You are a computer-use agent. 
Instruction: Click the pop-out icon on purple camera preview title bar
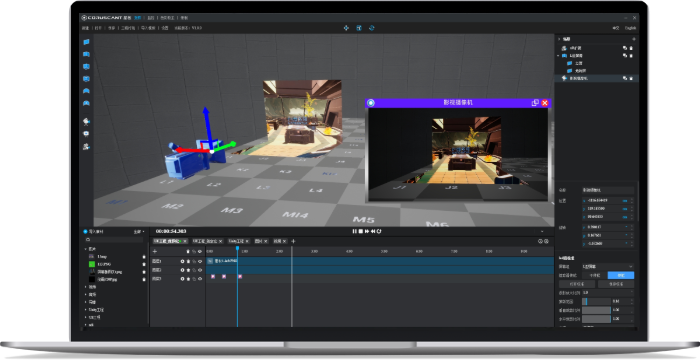click(x=535, y=103)
